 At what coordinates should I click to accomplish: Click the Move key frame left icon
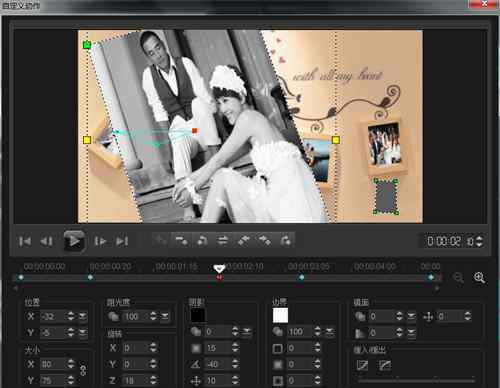[x=244, y=240]
